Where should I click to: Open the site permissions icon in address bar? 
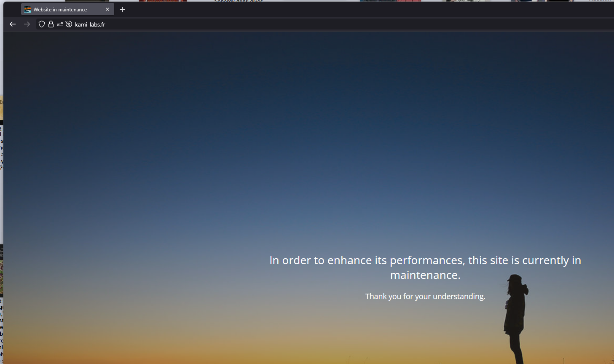(x=60, y=24)
